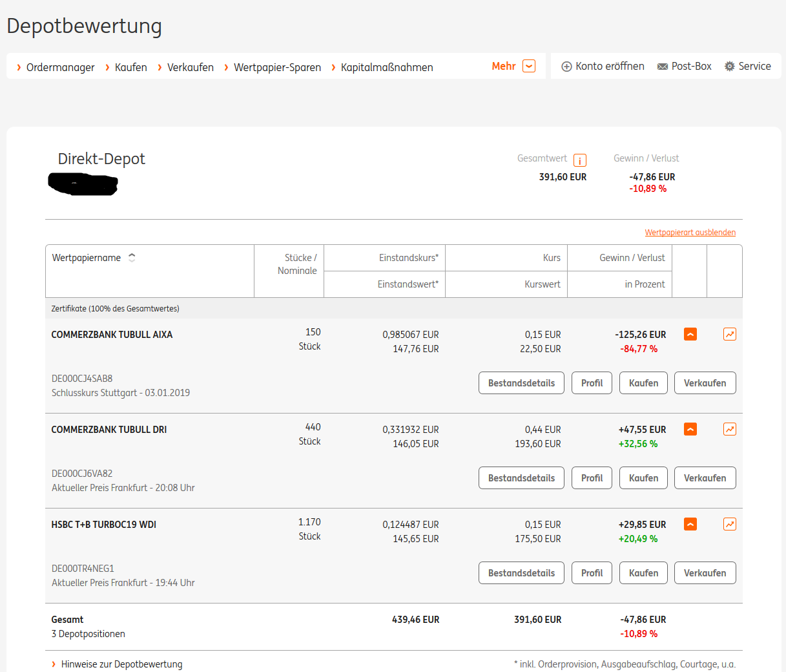Sort table by Wertpapiername arrows

pyautogui.click(x=132, y=258)
